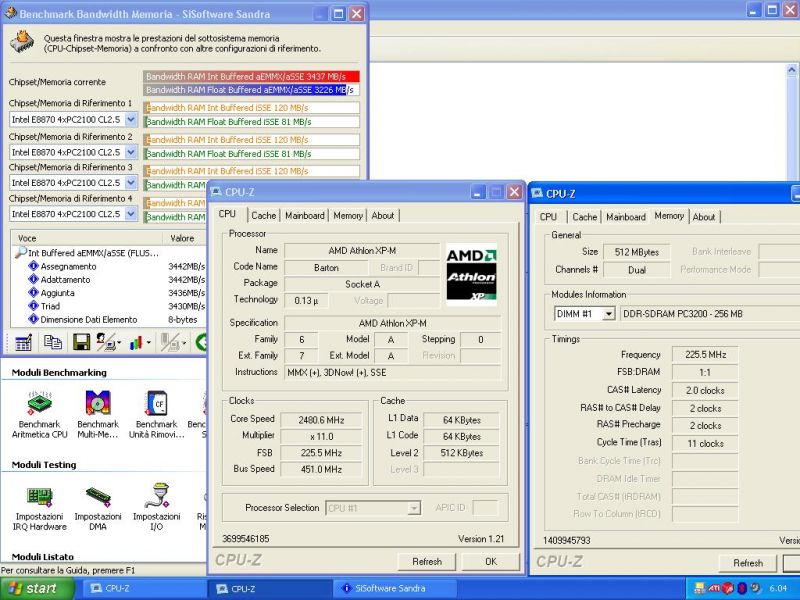The height and width of the screenshot is (600, 800).
Task: Select the Aggiunta row in results list
Action: click(108, 293)
